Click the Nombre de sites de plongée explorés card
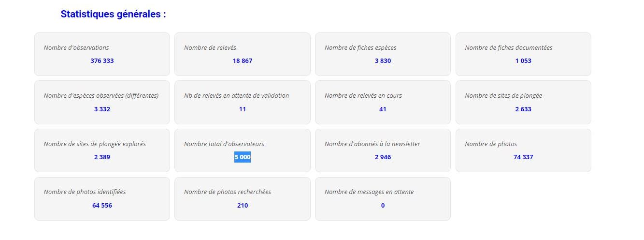This screenshot has height=240, width=644. click(x=102, y=150)
